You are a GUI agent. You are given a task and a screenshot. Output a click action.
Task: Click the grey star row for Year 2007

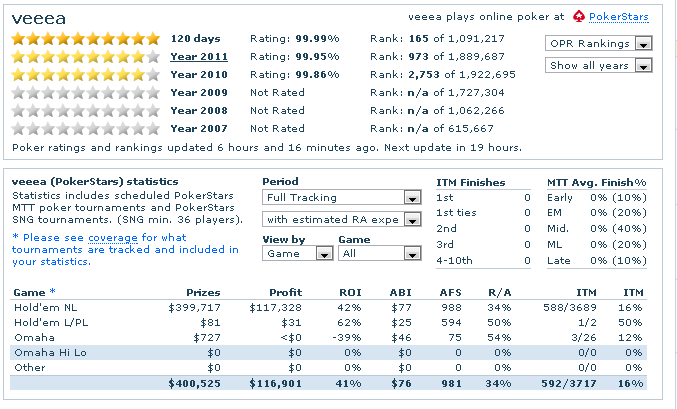point(86,129)
